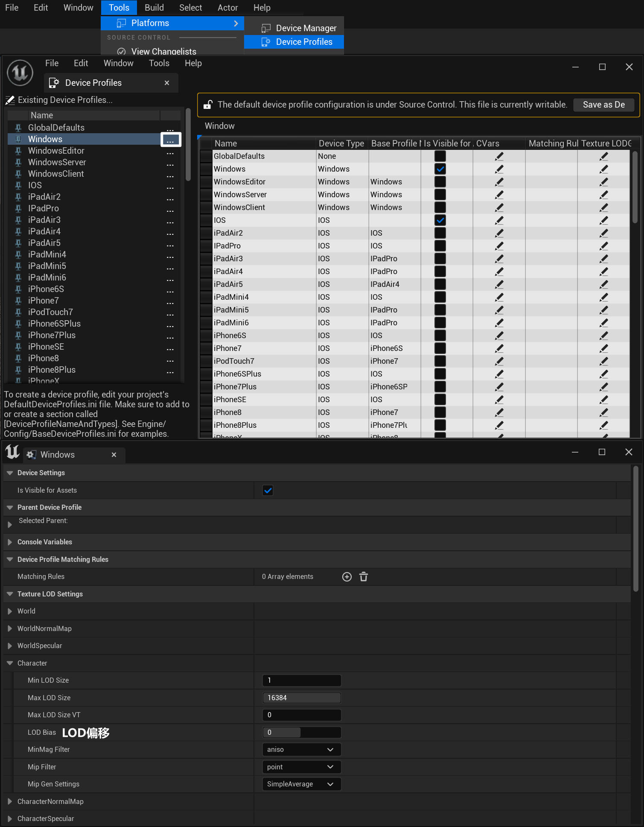The image size is (644, 827).
Task: Open the MinMag Filter dropdown
Action: pyautogui.click(x=301, y=750)
